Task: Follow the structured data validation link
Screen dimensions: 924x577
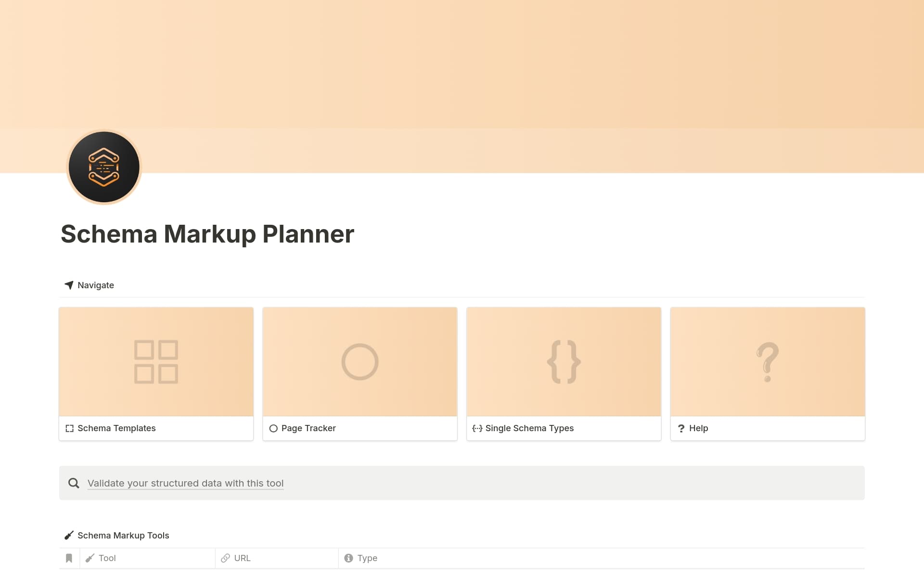Action: click(185, 483)
